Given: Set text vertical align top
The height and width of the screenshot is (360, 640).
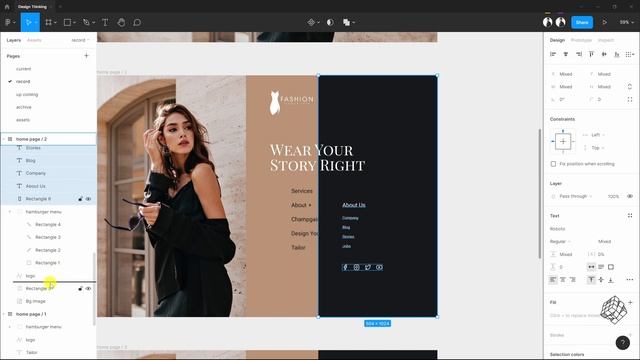Looking at the screenshot, I should click(591, 280).
